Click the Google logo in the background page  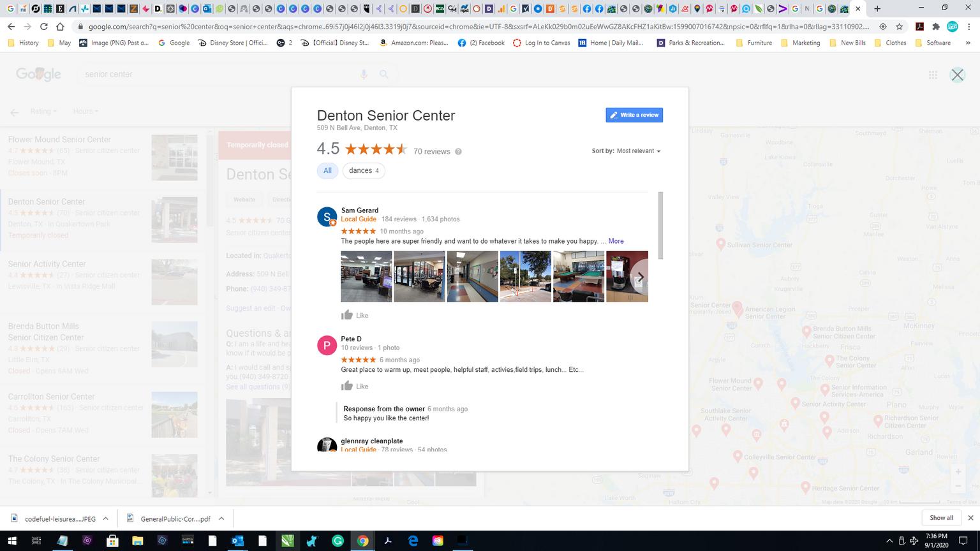(x=38, y=74)
